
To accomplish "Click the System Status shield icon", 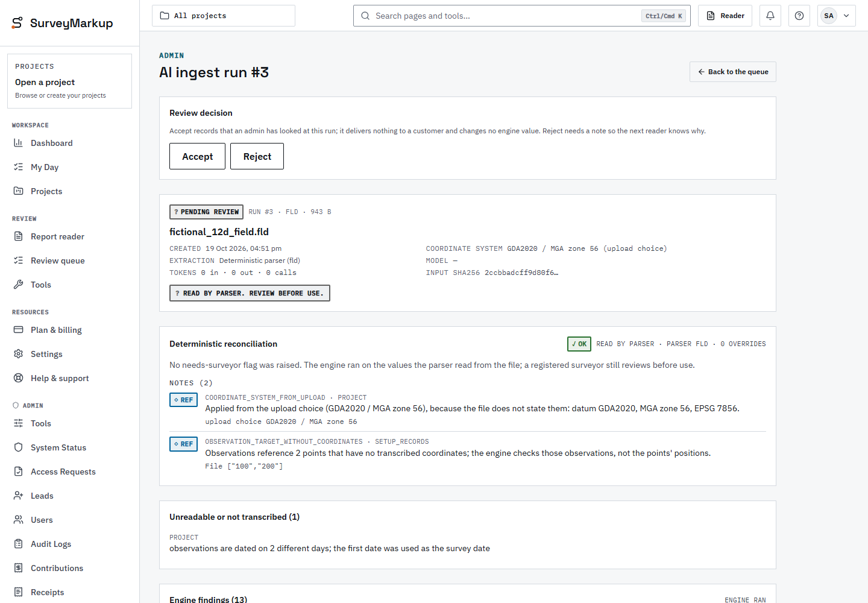I will (19, 447).
